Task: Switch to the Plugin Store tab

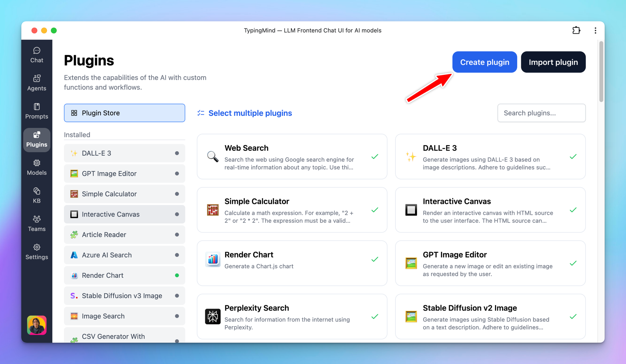Action: click(124, 113)
